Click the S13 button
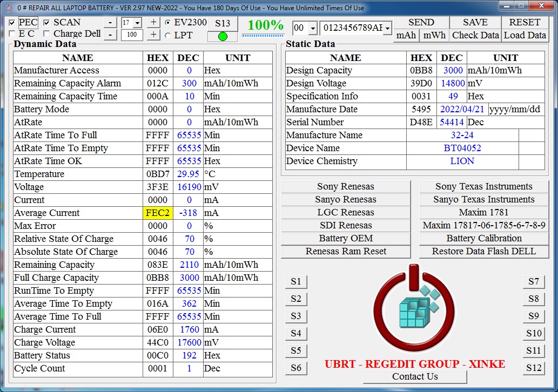558x392 pixels. (223, 23)
